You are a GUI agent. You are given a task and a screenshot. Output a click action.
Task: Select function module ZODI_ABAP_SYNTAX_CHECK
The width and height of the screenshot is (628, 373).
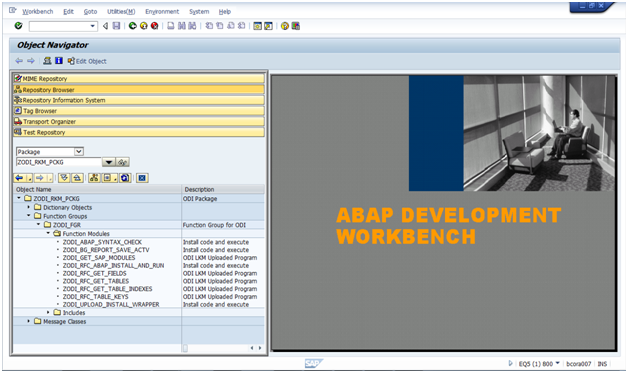102,242
